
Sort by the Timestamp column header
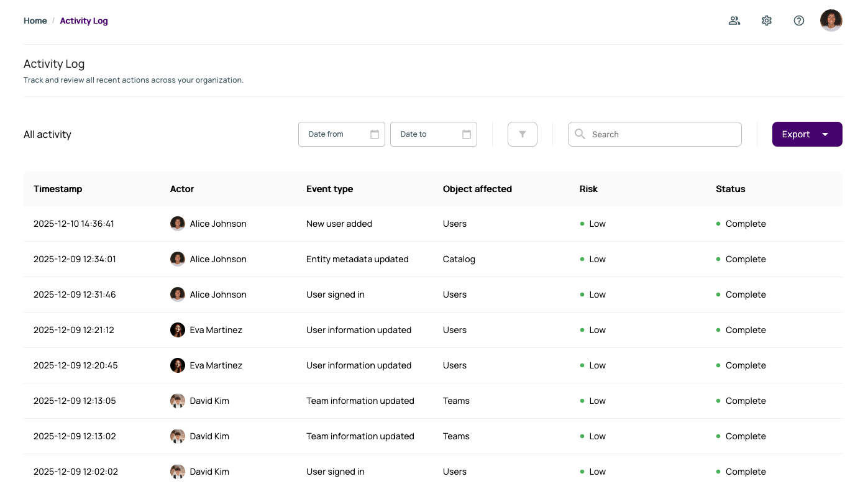pos(58,189)
